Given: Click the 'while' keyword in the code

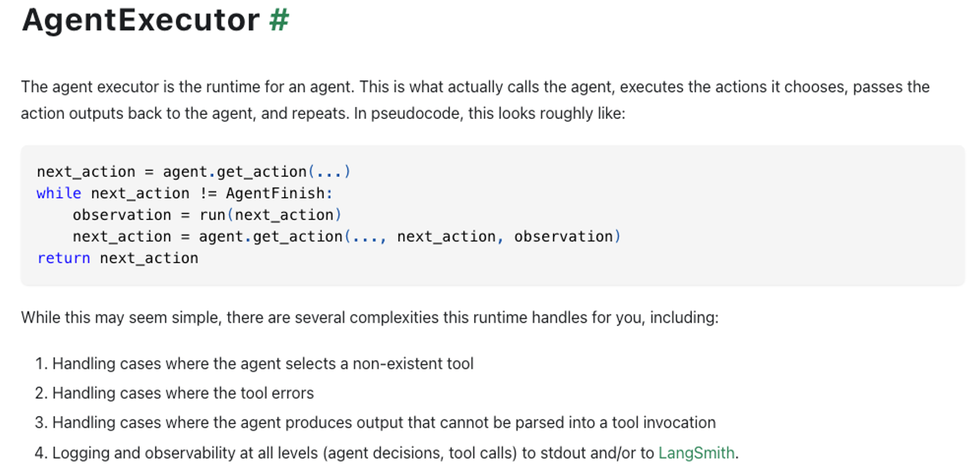Looking at the screenshot, I should 59,193.
